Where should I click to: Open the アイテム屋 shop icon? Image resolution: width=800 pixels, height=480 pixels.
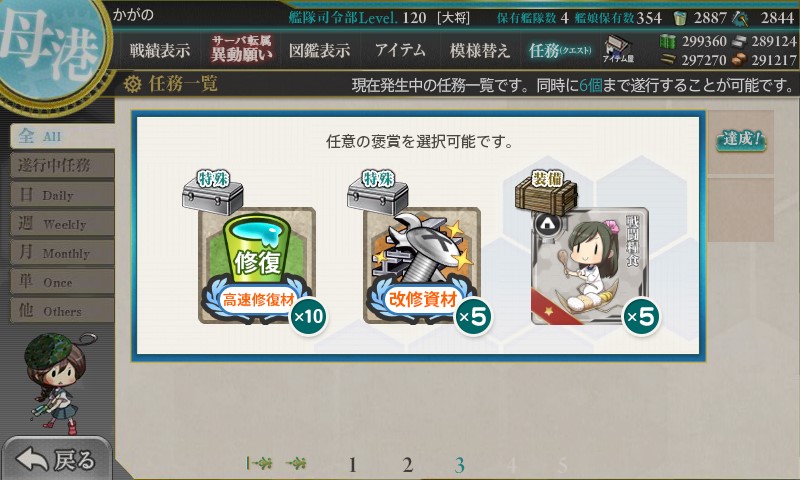point(618,49)
